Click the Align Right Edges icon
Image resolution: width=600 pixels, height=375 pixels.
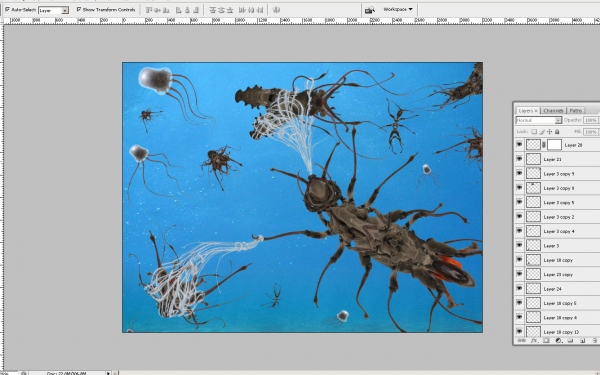196,10
